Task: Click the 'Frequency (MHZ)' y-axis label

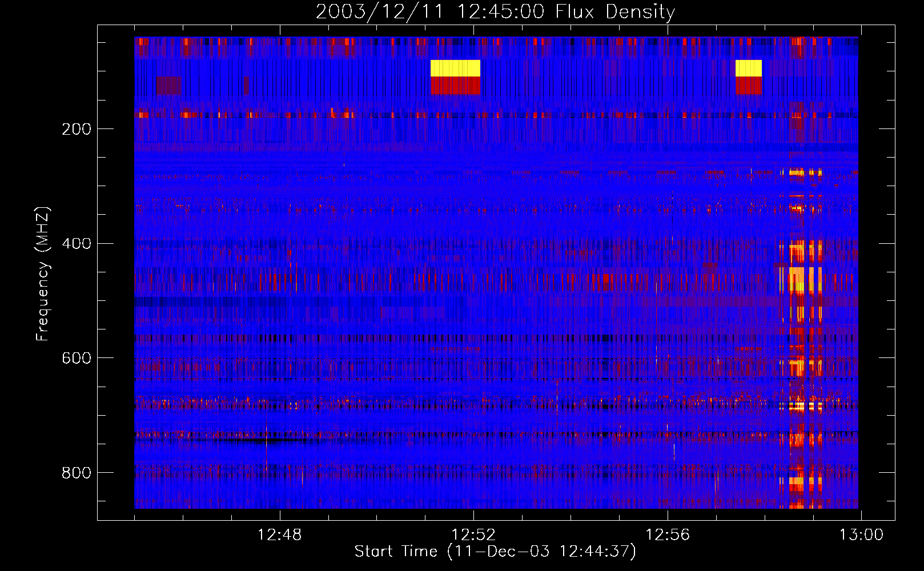Action: (42, 274)
